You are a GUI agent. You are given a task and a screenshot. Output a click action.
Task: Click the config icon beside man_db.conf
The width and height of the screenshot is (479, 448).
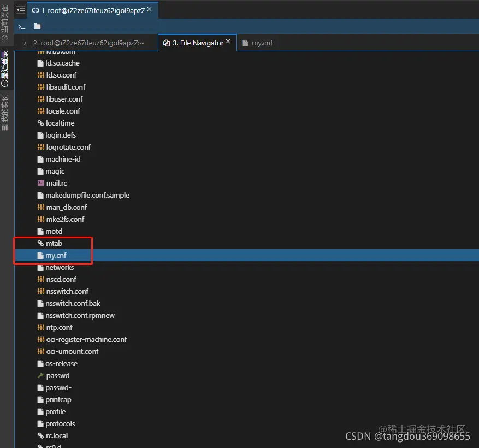pyautogui.click(x=40, y=207)
